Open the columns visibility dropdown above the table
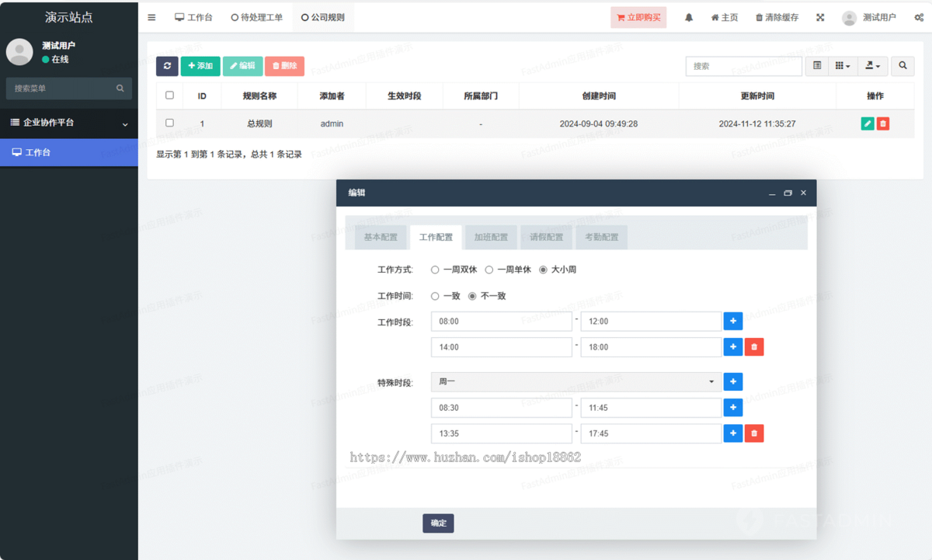The width and height of the screenshot is (932, 560). [843, 66]
